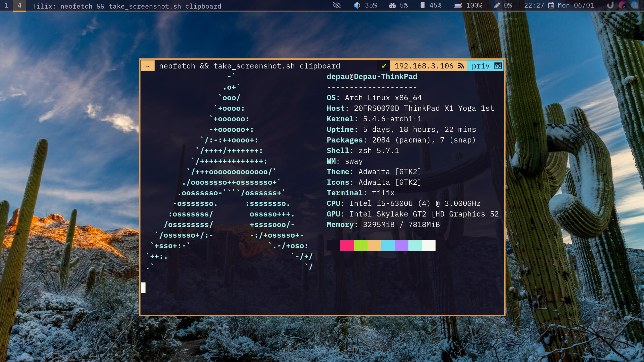
Task: Click the 0% pen battery value
Action: tap(508, 6)
